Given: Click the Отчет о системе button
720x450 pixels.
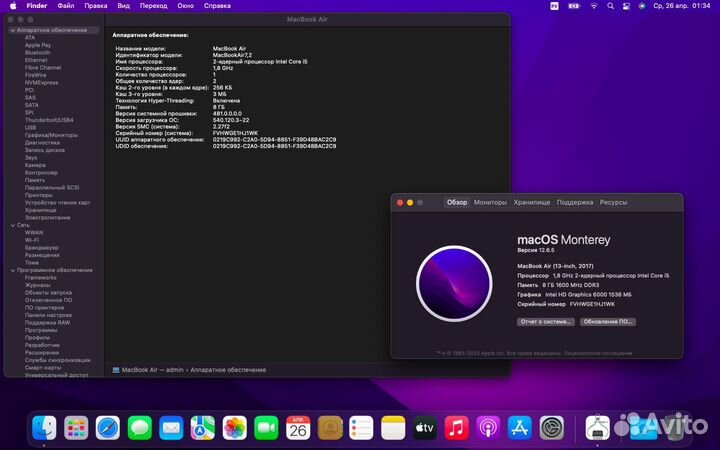Looking at the screenshot, I should (546, 322).
